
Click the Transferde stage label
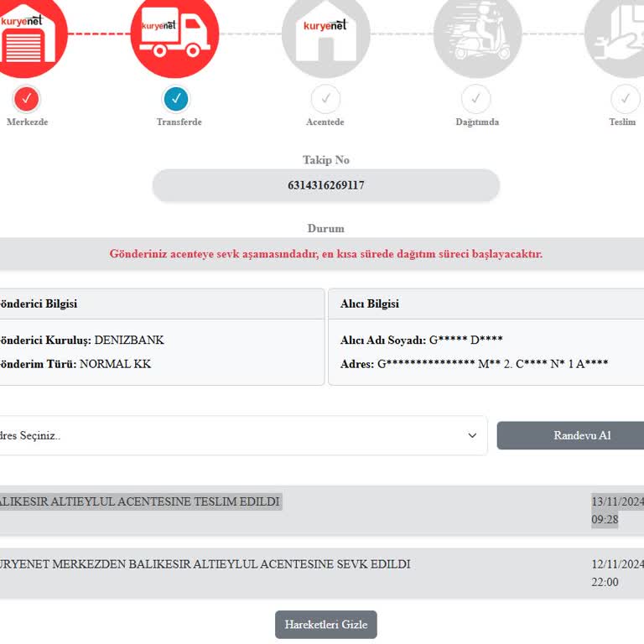179,122
